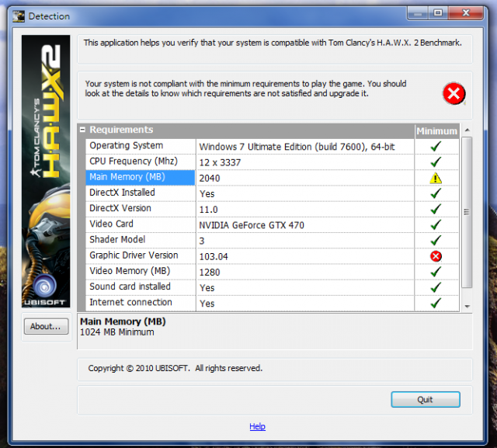The width and height of the screenshot is (497, 448).
Task: Click the green checkmark in the DirectX Installed row
Action: coord(436,193)
